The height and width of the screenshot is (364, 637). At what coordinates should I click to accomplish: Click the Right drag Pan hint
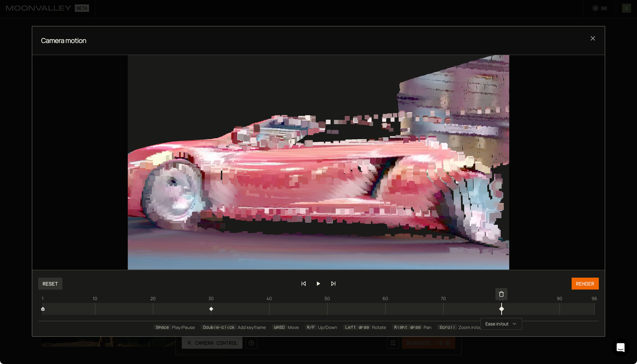pos(412,327)
